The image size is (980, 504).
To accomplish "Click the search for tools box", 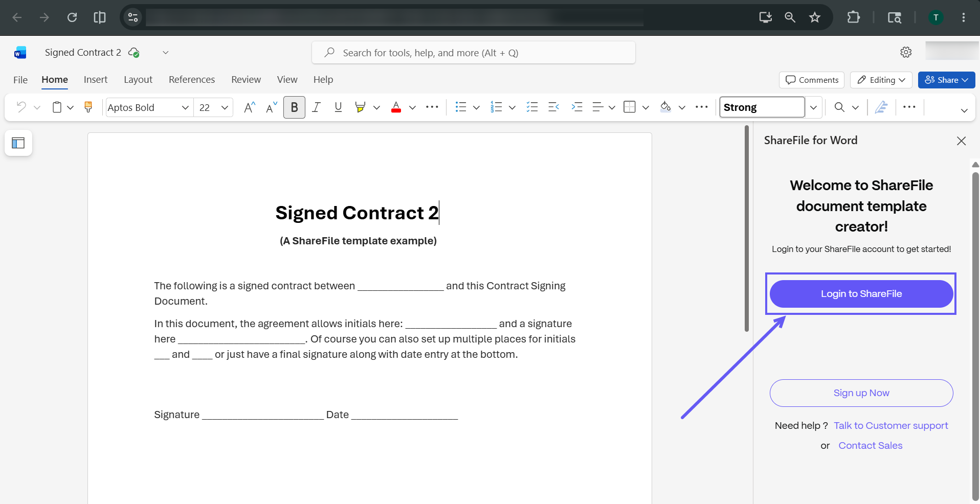I will pyautogui.click(x=474, y=53).
